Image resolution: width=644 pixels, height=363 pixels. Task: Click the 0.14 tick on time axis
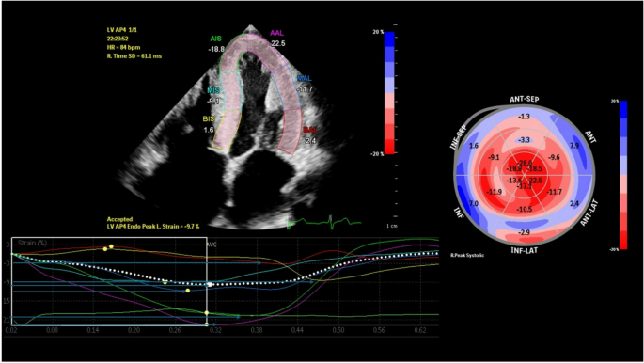point(93,330)
